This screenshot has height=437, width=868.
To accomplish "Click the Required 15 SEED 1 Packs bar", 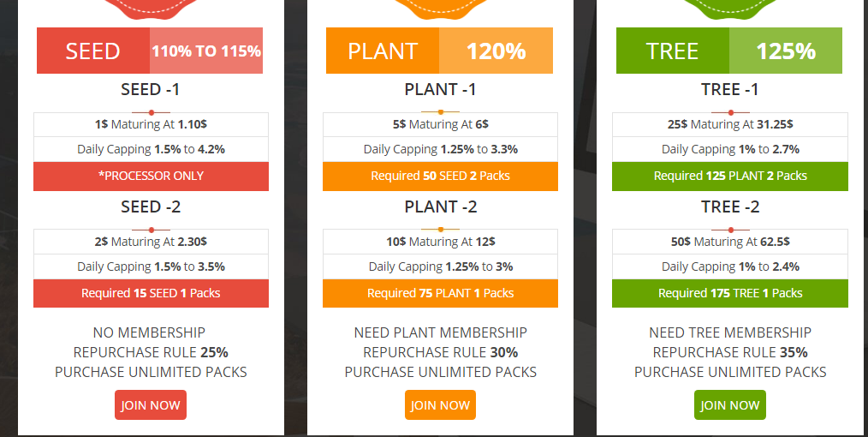I will (x=152, y=293).
